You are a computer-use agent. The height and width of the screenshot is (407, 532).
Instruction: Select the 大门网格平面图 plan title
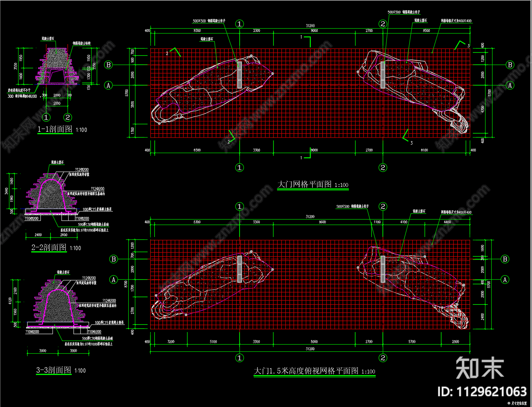305,184
